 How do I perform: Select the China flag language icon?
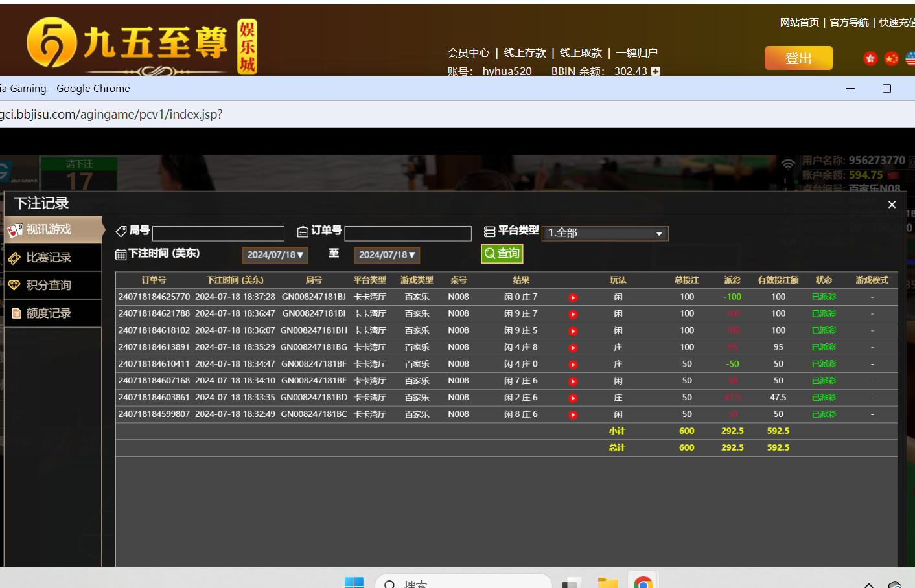tap(892, 59)
